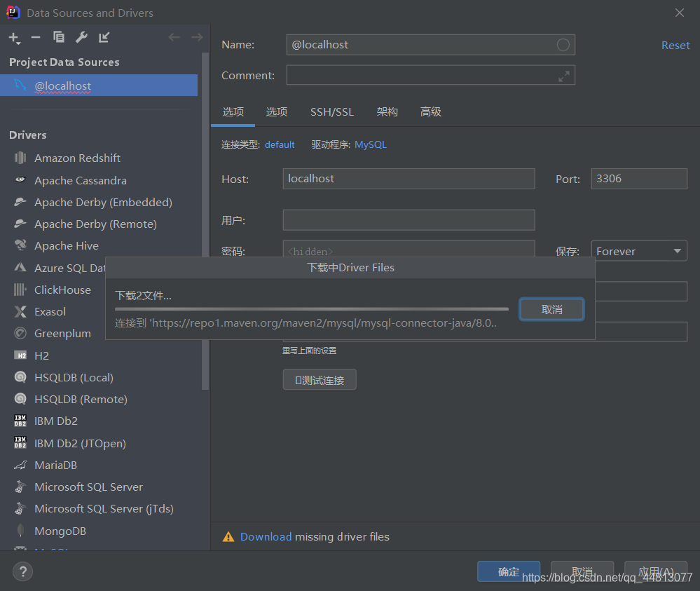The width and height of the screenshot is (700, 591).
Task: Click the 用户 input field
Action: (x=409, y=219)
